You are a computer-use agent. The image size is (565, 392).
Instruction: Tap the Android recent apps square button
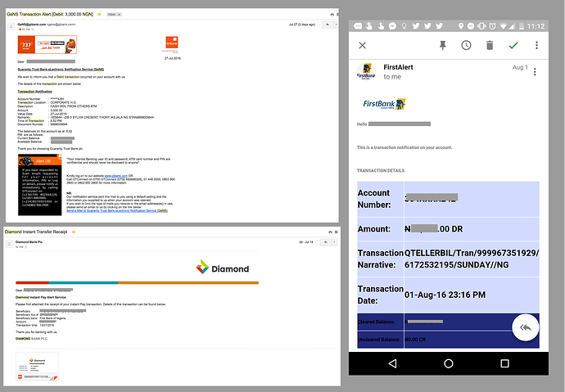(505, 363)
